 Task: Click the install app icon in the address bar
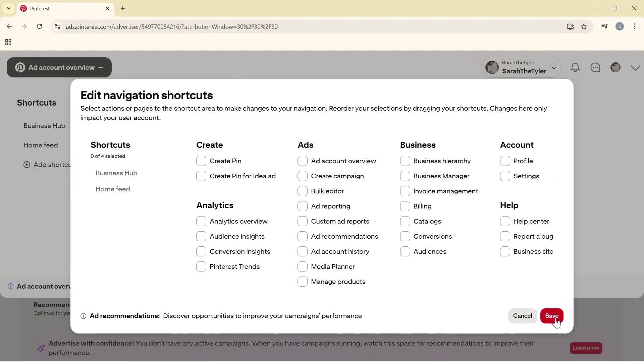tap(570, 26)
